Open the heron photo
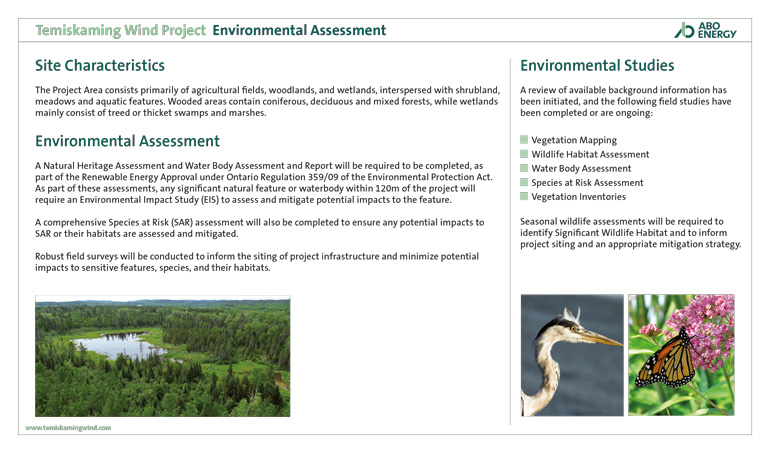 [571, 355]
